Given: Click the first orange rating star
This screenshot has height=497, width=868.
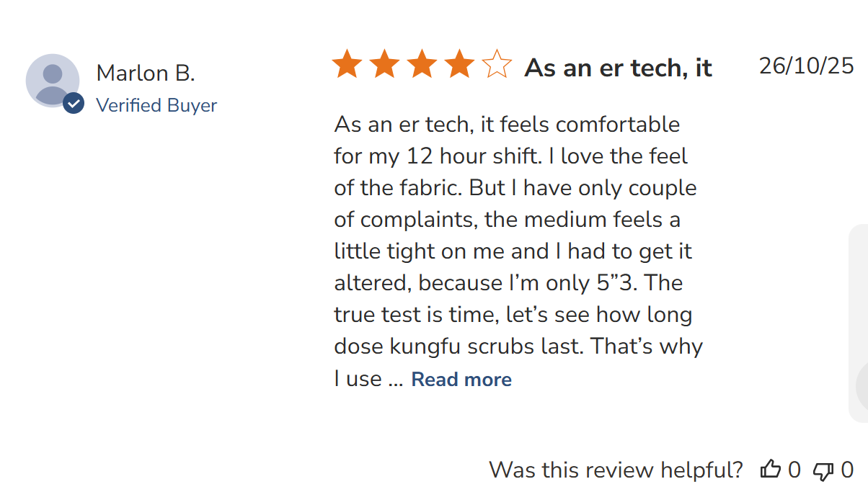Looking at the screenshot, I should 347,65.
